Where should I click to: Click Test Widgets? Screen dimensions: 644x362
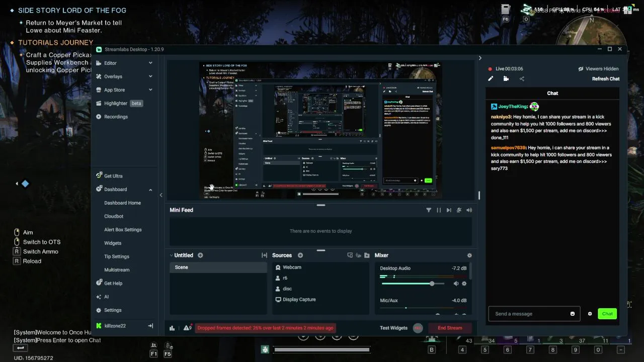point(393,328)
